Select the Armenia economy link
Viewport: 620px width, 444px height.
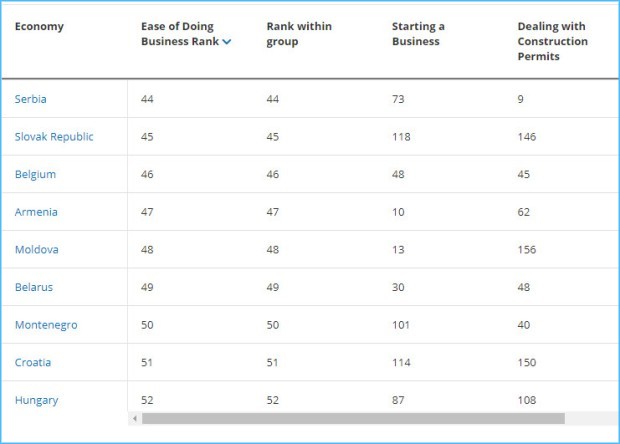pos(36,212)
